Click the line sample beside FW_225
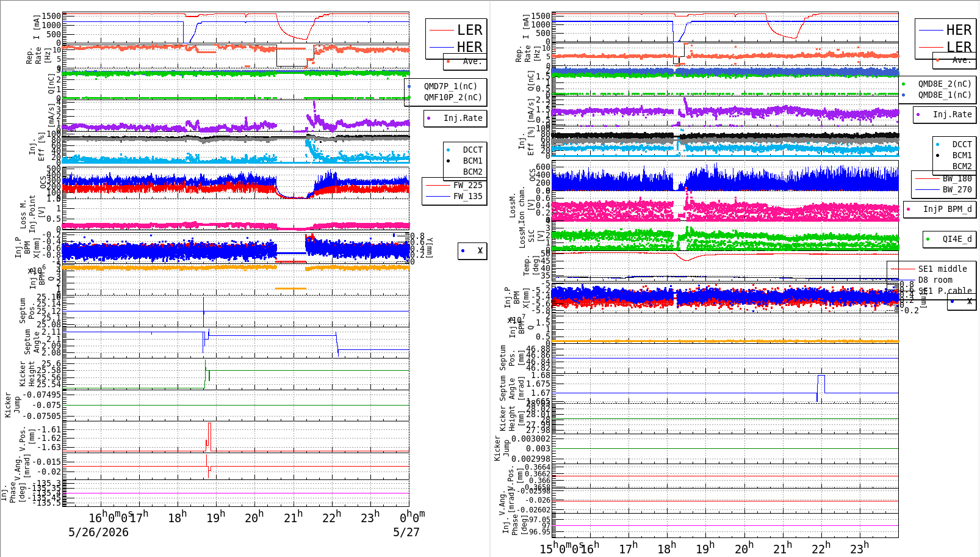980x557 pixels. pos(438,185)
